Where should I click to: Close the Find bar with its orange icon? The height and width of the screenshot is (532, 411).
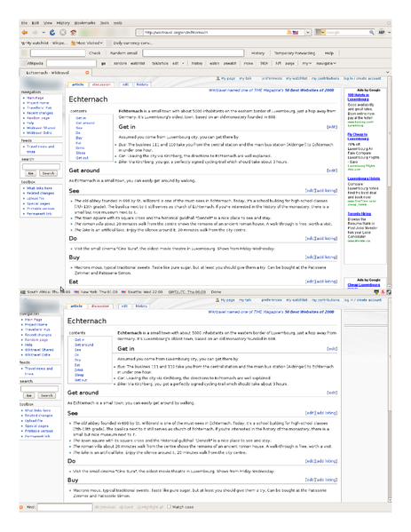pyautogui.click(x=21, y=507)
